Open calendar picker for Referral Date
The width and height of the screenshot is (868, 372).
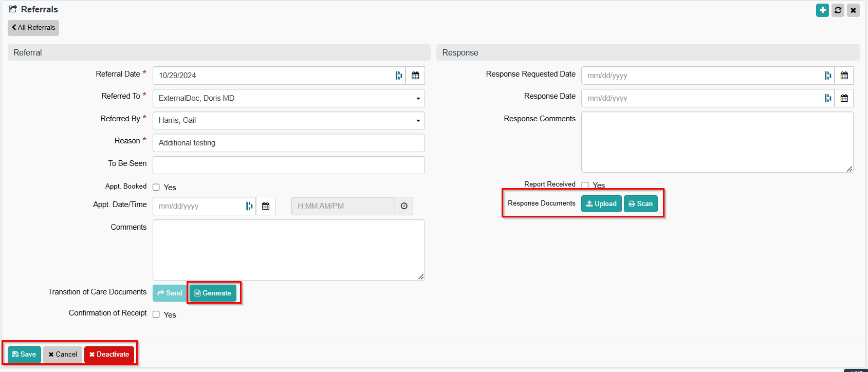pyautogui.click(x=415, y=76)
